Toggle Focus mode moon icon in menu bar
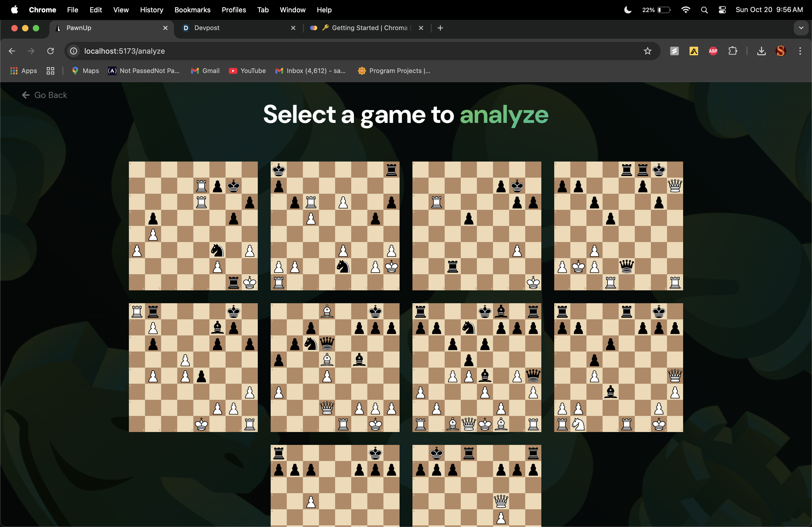812x527 pixels. coord(628,10)
